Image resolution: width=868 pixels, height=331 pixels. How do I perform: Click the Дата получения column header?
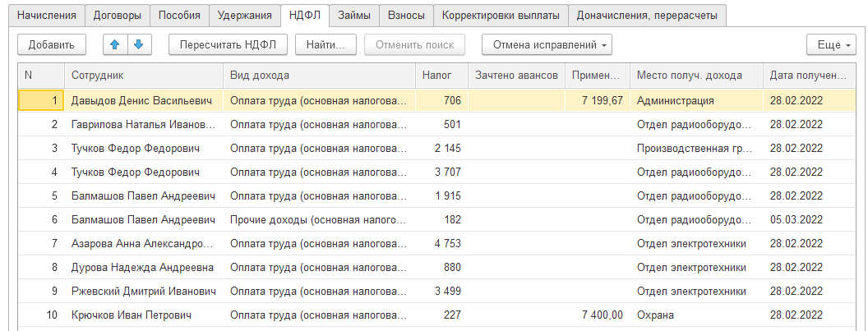[x=808, y=76]
